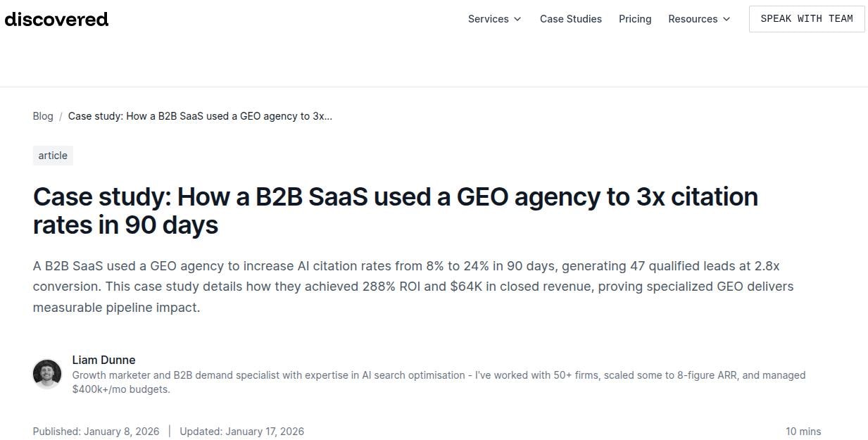Viewport: 868px width, 440px height.
Task: Click the author's profile photo
Action: 46,373
